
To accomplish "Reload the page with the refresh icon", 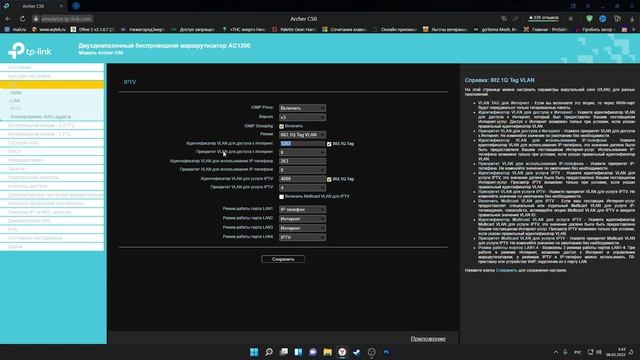I will 22,19.
